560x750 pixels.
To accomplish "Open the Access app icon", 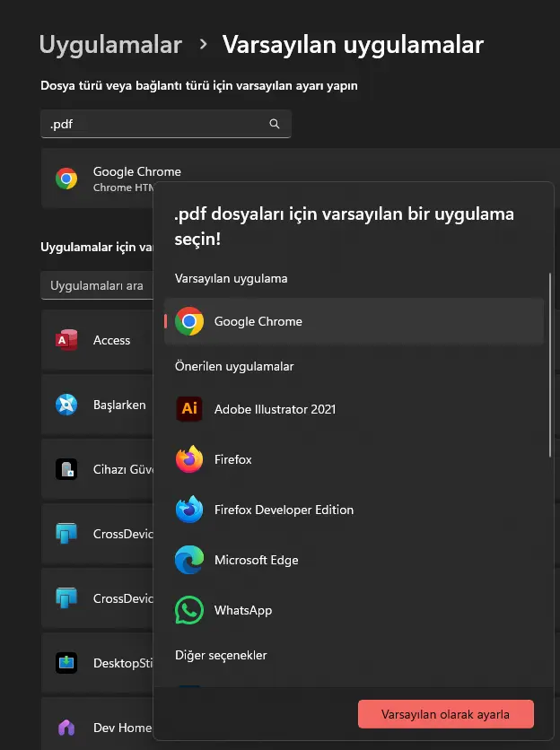I will (x=66, y=340).
